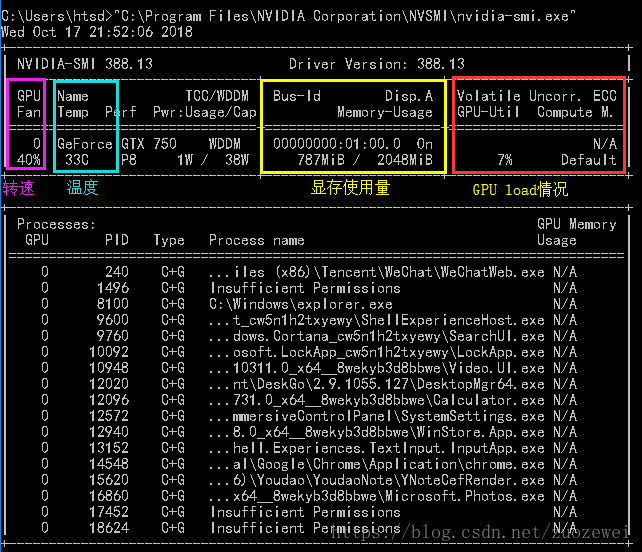Select the Volatile Uncorr. ECC header

click(536, 96)
